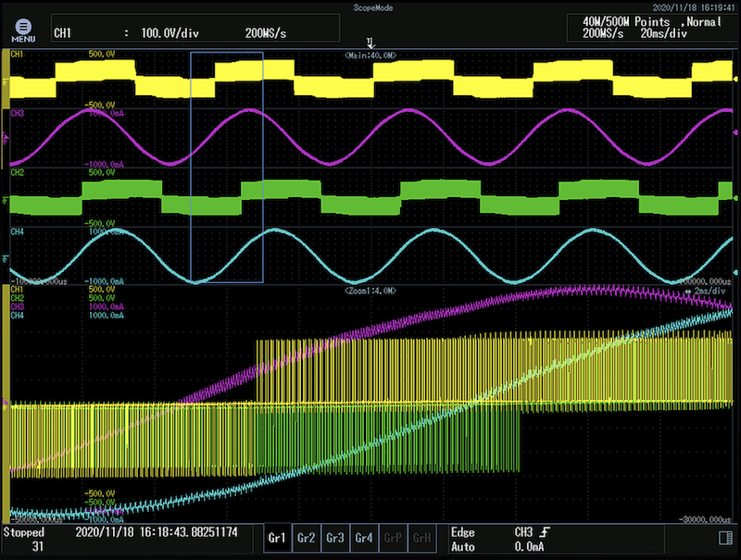Click the CH3 trigger source text
Image resolution: width=741 pixels, height=560 pixels.
523,532
